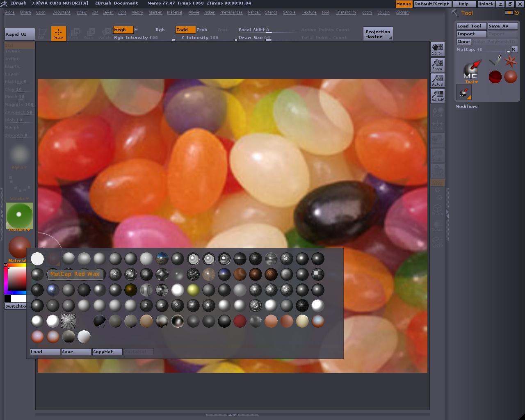
Task: Select the white main color swatch
Action: tap(19, 298)
